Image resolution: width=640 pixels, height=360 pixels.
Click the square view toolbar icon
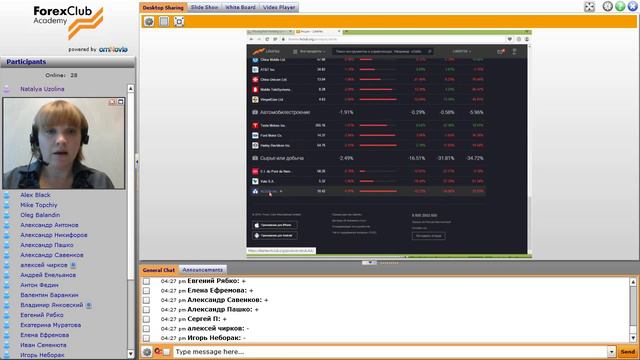(x=164, y=22)
